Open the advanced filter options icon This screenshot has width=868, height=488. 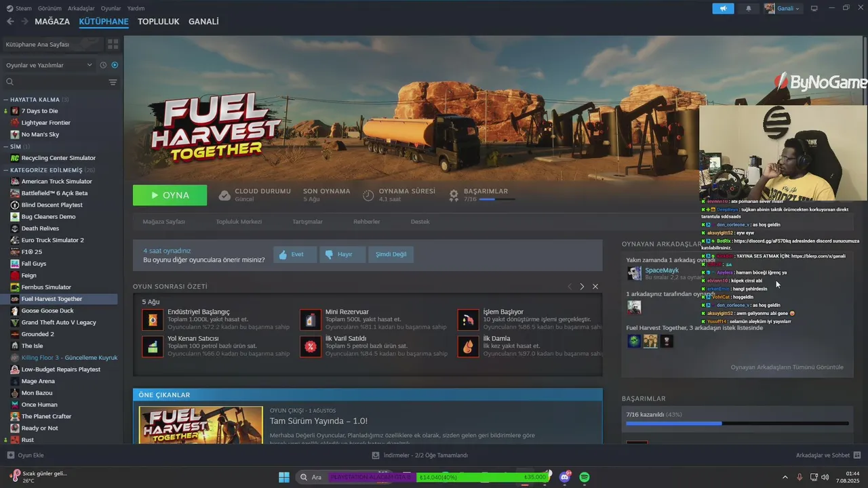tap(113, 82)
